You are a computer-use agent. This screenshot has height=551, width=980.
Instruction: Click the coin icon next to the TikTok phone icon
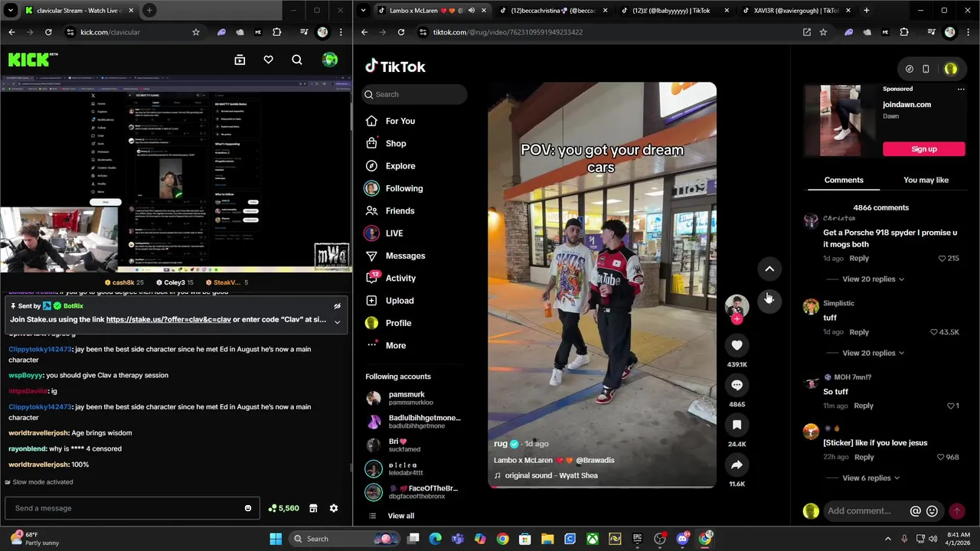(x=909, y=69)
